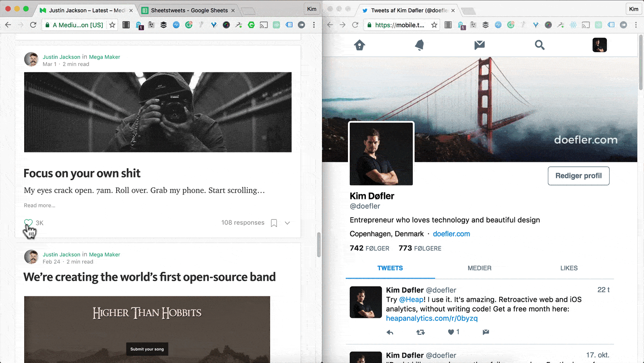Go back in the Medium browser window
Screen dimensions: 644x363
8,25
